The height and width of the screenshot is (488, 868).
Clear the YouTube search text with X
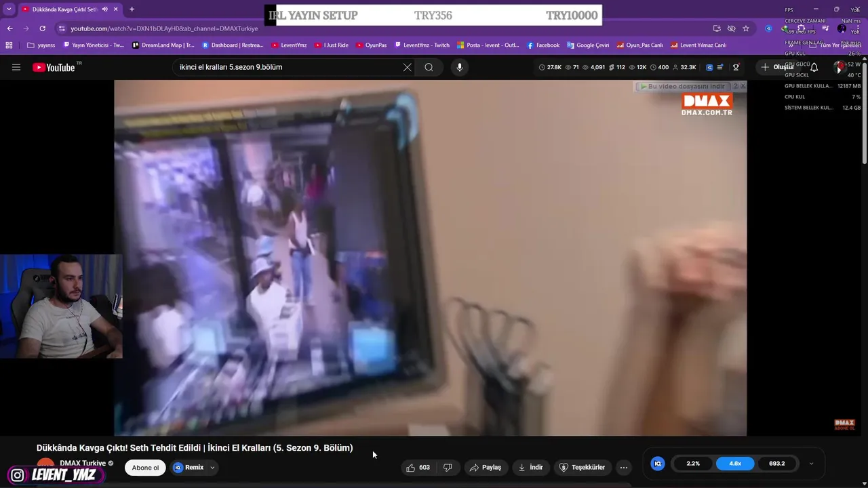[x=407, y=67]
